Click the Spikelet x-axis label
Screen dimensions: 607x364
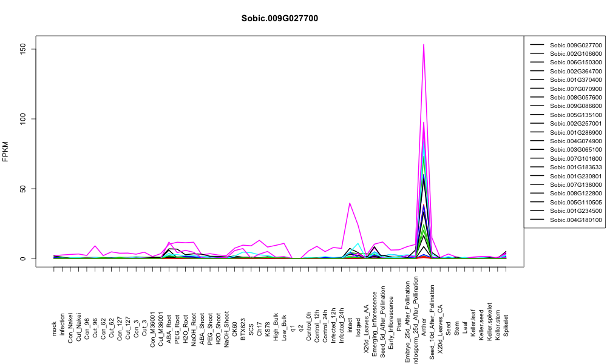(506, 326)
